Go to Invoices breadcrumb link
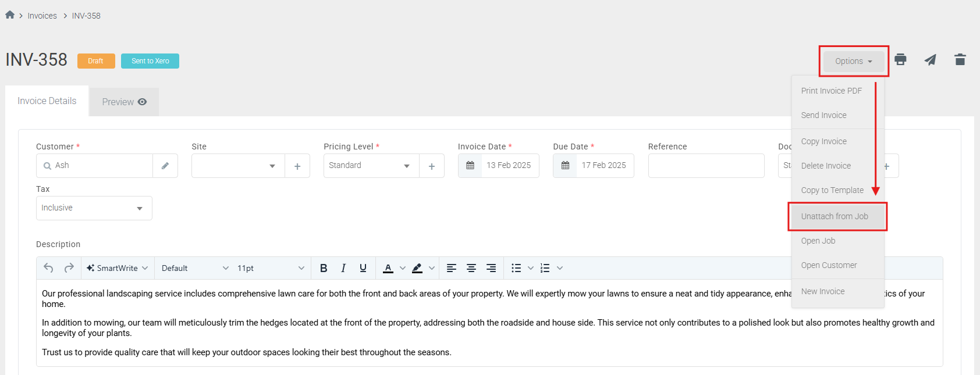 coord(42,16)
